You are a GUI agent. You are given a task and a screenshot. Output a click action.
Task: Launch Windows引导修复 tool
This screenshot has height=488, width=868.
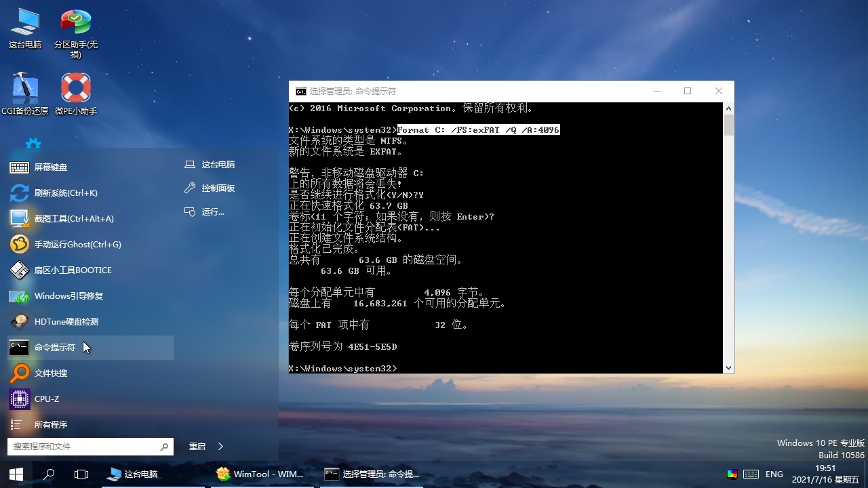click(x=91, y=296)
